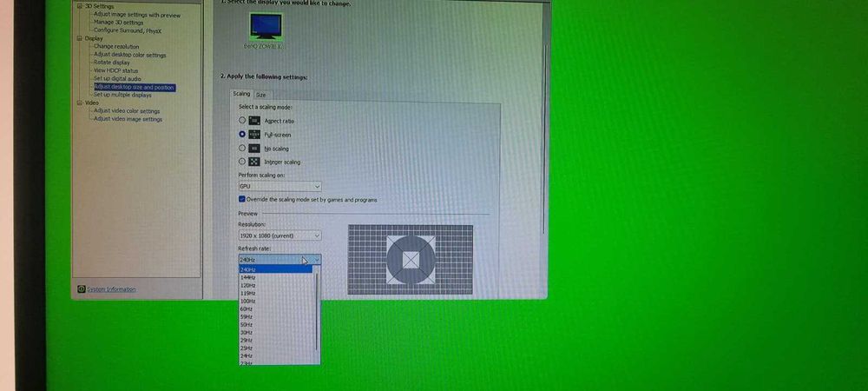Collapse the Video tree node
The width and height of the screenshot is (868, 391).
pyautogui.click(x=79, y=103)
